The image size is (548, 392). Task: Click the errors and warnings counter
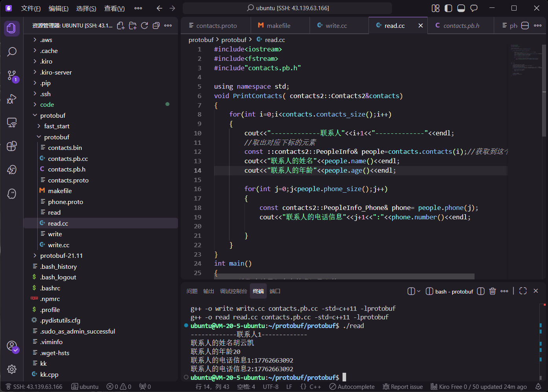coord(119,387)
